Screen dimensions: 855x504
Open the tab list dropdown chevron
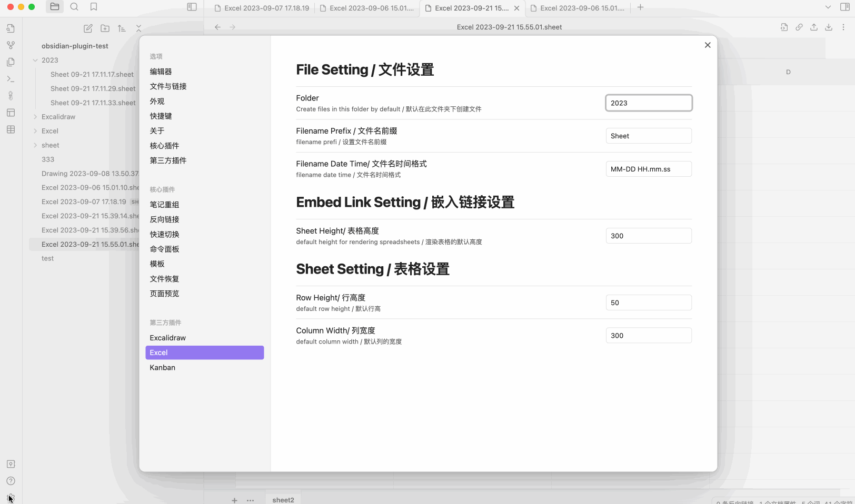point(828,7)
